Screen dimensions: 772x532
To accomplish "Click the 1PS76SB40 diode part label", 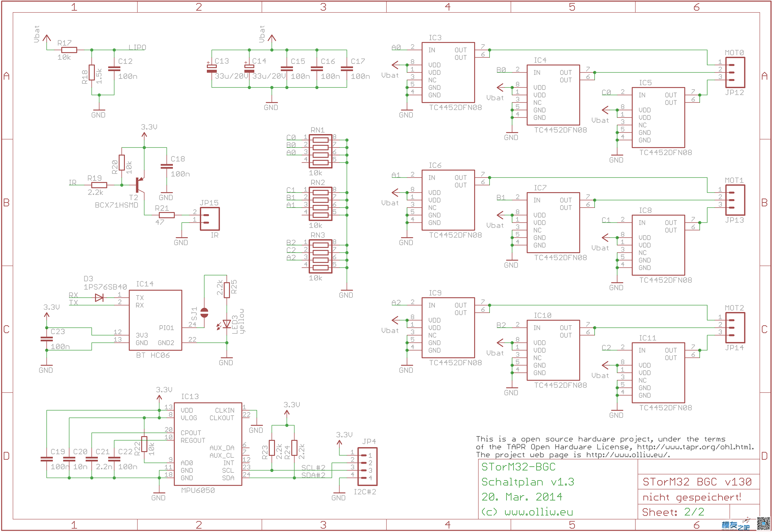I will [105, 287].
